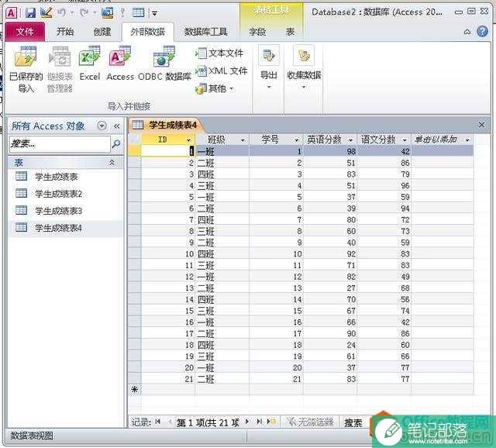Click the 无筛选器 filter indicator button

tap(310, 422)
